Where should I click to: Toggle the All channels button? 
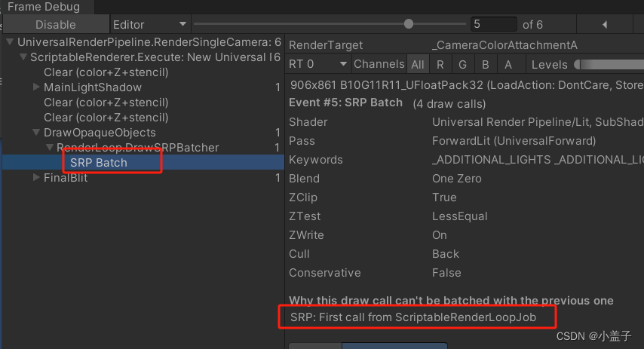click(417, 65)
